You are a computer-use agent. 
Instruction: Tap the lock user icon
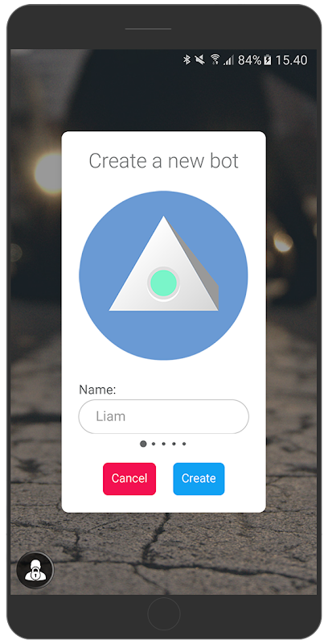pyautogui.click(x=35, y=570)
